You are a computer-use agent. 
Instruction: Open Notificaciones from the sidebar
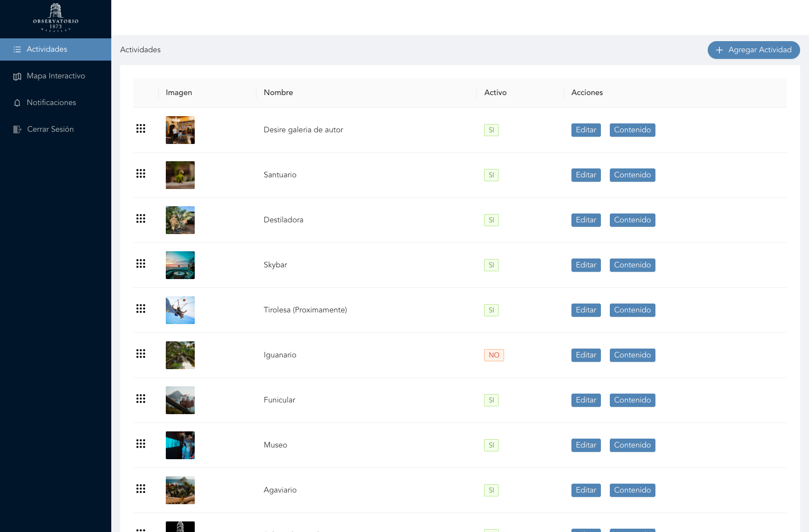click(51, 102)
